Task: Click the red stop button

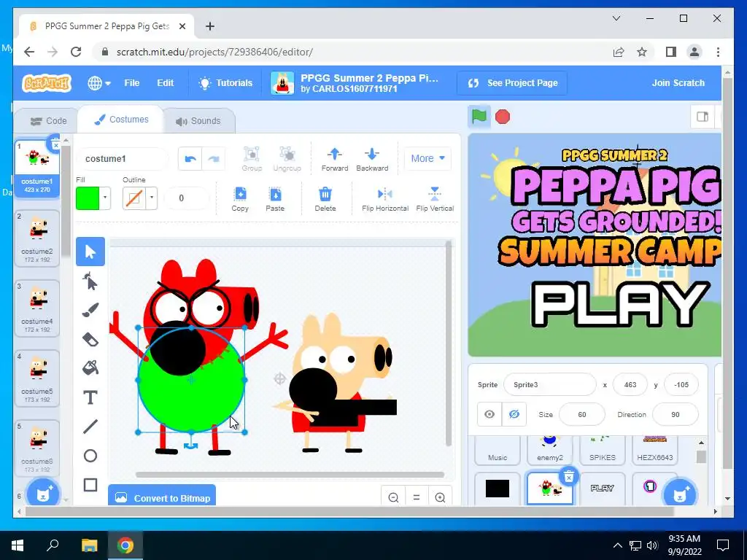Action: tap(503, 117)
